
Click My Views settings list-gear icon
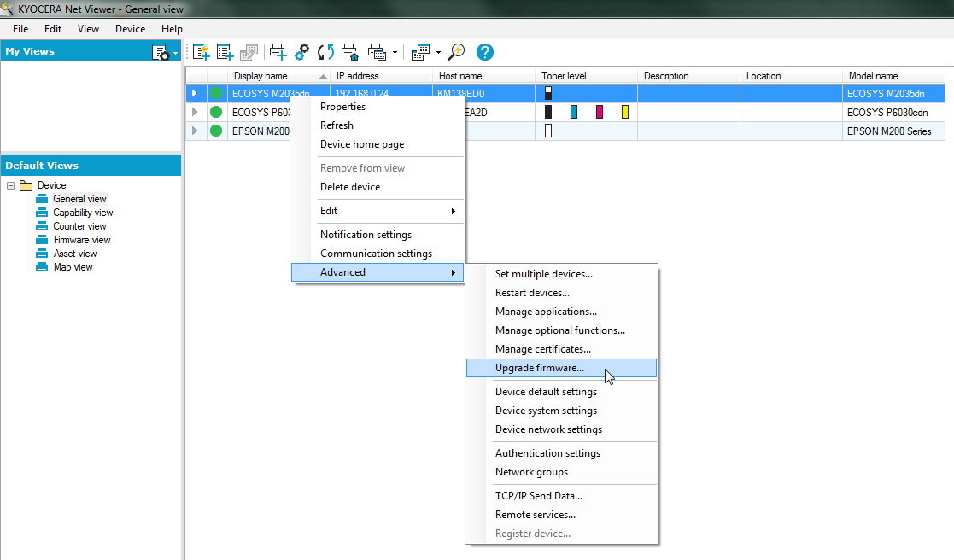pyautogui.click(x=161, y=52)
